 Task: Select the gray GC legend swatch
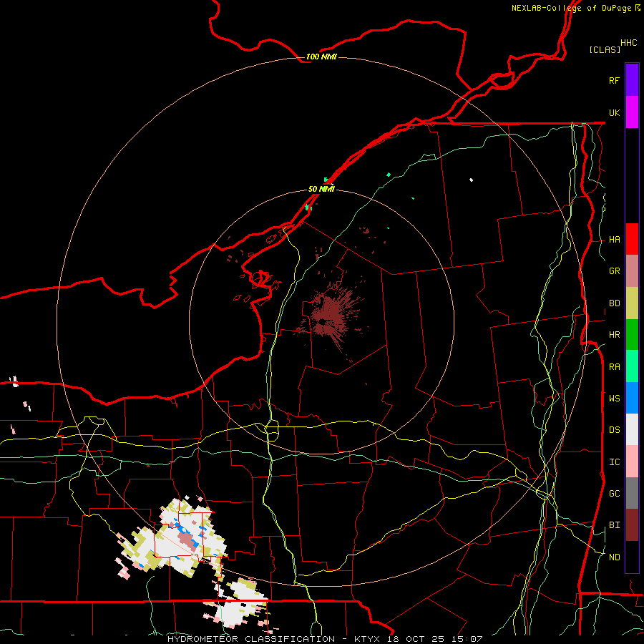coord(632,493)
